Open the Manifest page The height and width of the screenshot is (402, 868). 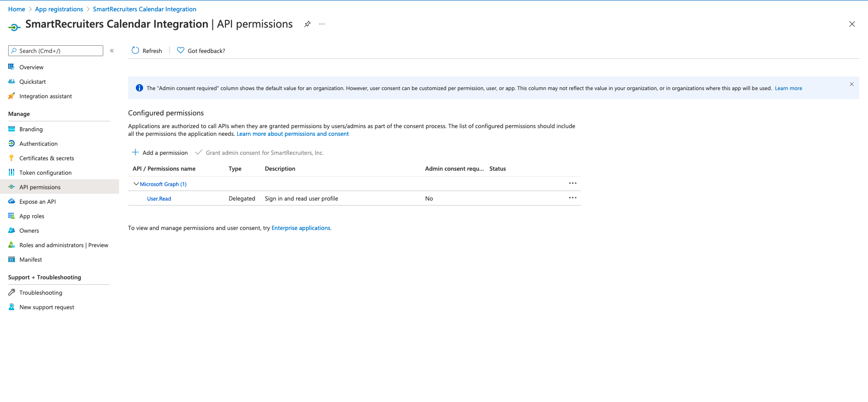pos(31,259)
